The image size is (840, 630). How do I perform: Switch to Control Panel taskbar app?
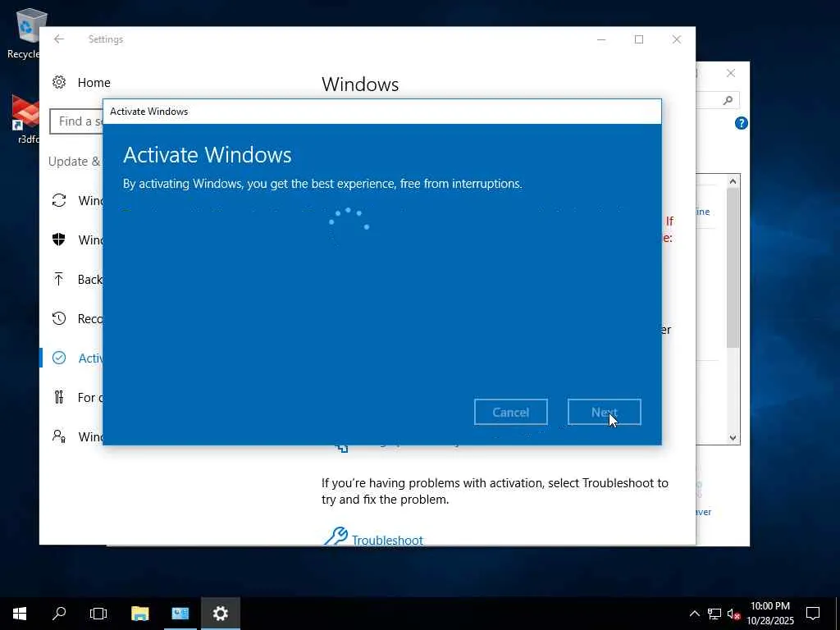pyautogui.click(x=180, y=614)
